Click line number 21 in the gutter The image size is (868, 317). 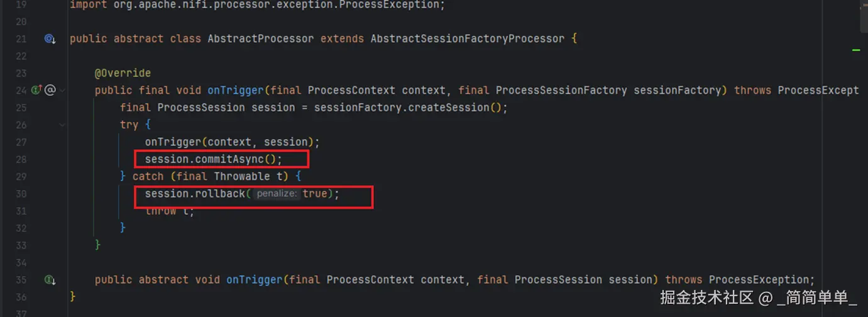(20, 39)
